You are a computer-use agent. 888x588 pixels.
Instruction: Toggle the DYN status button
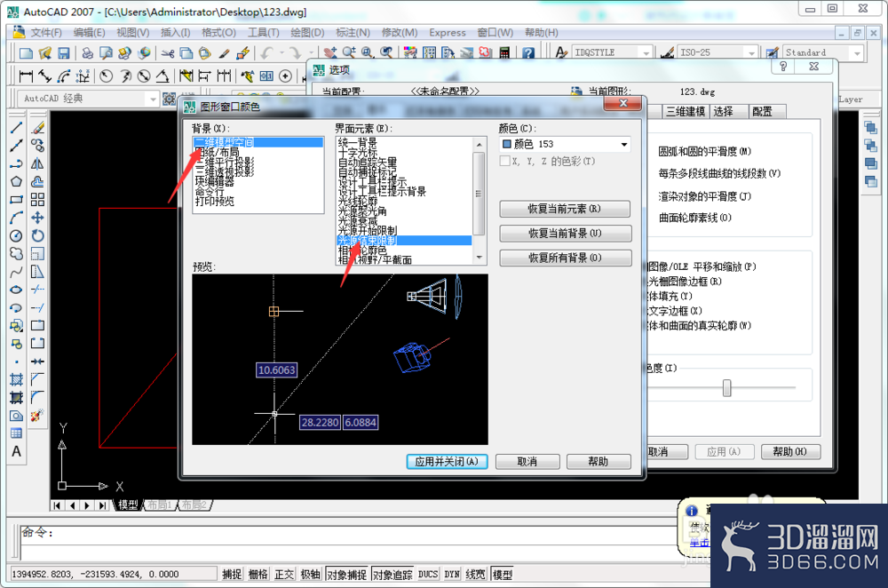[452, 575]
